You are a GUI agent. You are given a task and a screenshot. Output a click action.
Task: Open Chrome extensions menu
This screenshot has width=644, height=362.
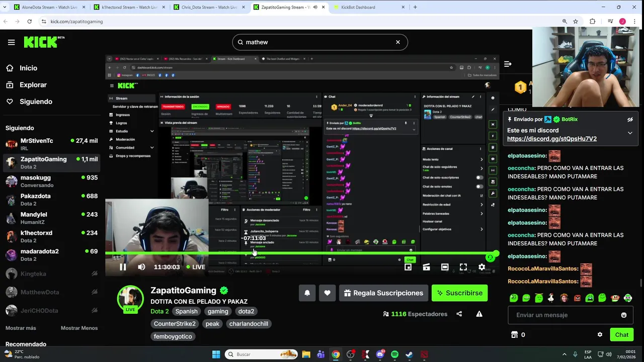click(x=592, y=22)
